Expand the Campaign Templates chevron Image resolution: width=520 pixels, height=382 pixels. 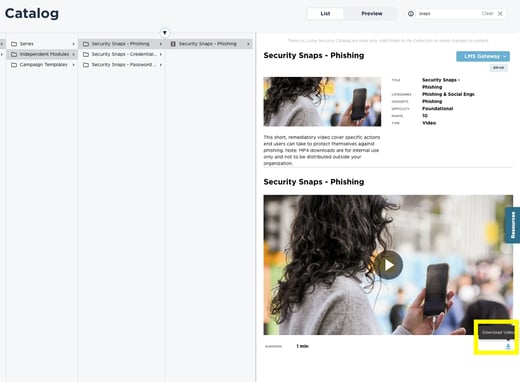point(73,65)
